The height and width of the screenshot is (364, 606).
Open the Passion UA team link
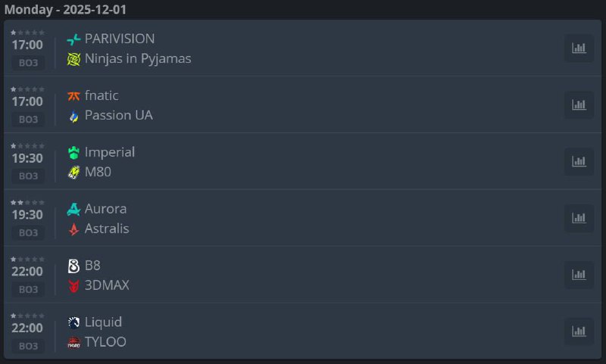pyautogui.click(x=118, y=115)
